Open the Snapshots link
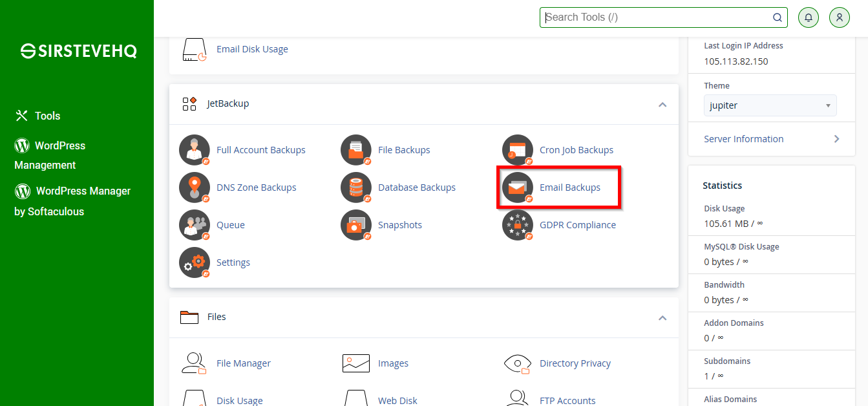Image resolution: width=868 pixels, height=406 pixels. tap(400, 225)
